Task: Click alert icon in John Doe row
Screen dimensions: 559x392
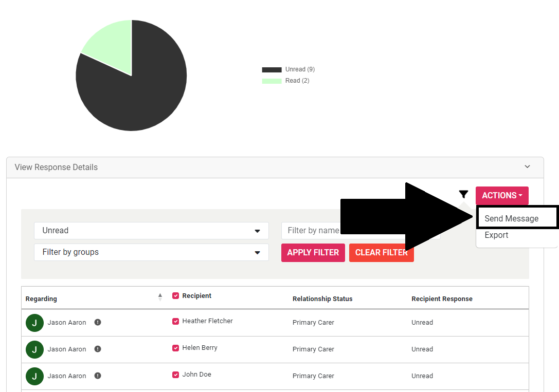Action: 98,376
